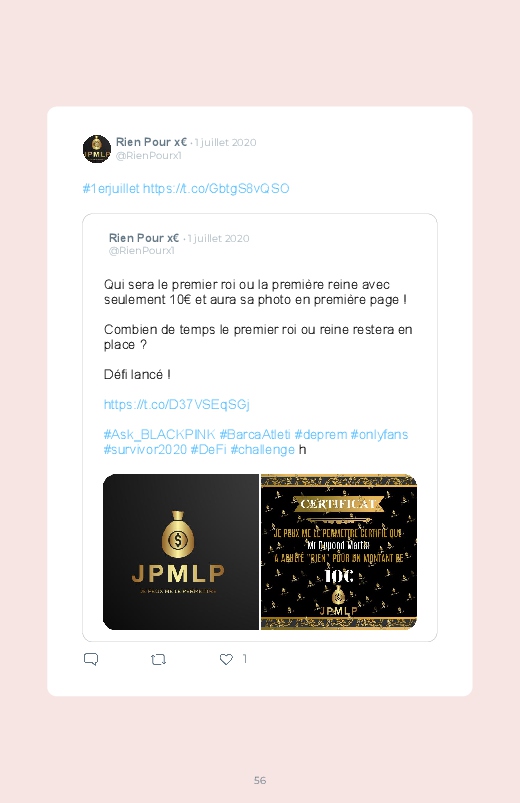Open the #Ask_BLACKPINK hashtag

pos(159,434)
